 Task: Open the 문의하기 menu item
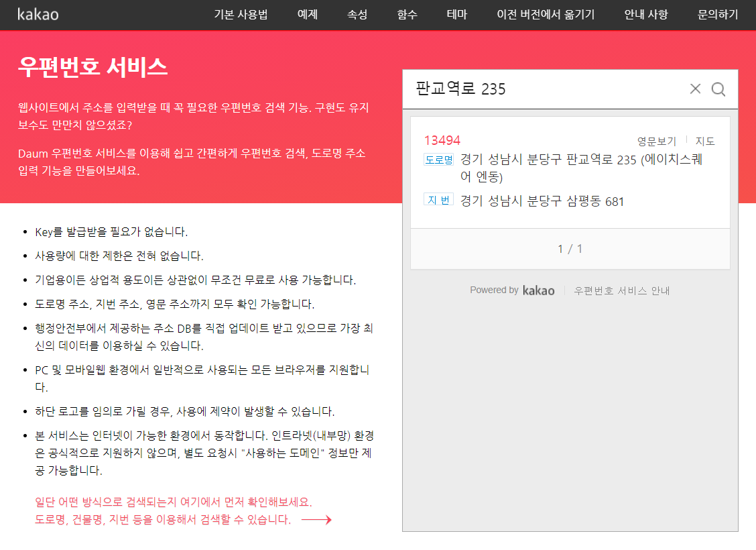click(x=717, y=15)
